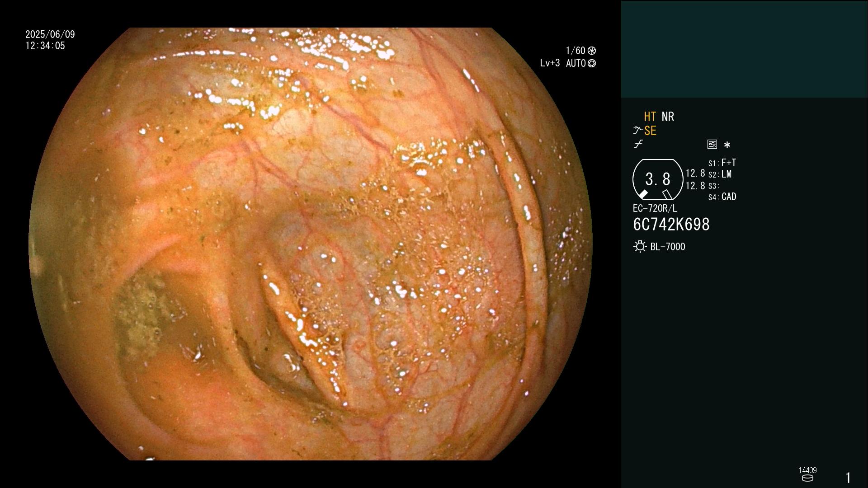
Task: Click the BL-7000 light source text
Action: pos(668,247)
